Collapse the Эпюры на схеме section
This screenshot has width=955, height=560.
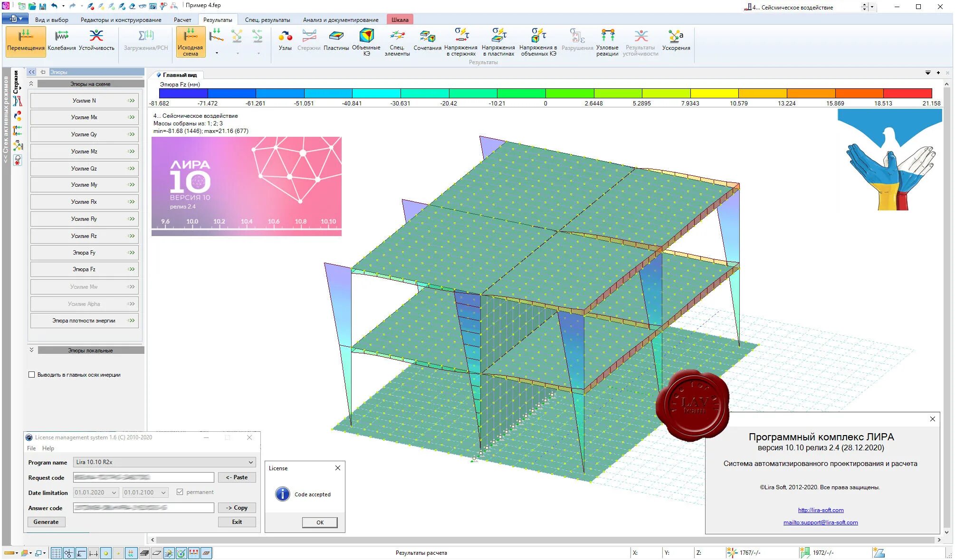click(x=31, y=84)
